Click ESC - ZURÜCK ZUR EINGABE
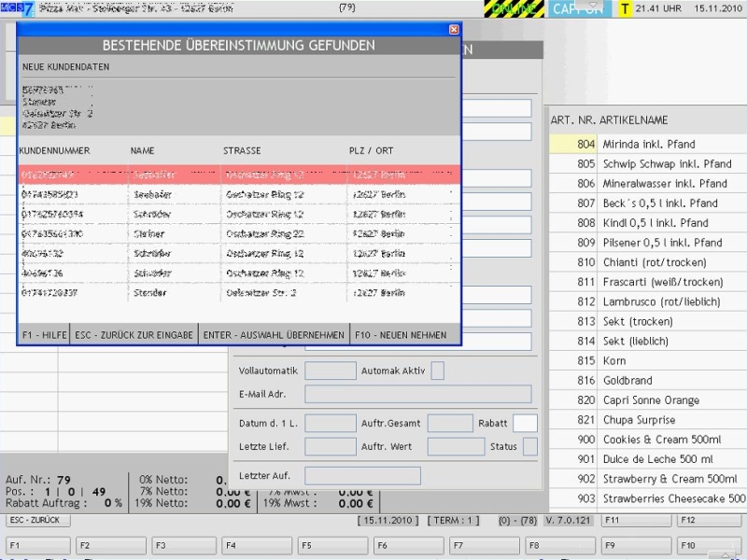747x560 pixels. (134, 335)
